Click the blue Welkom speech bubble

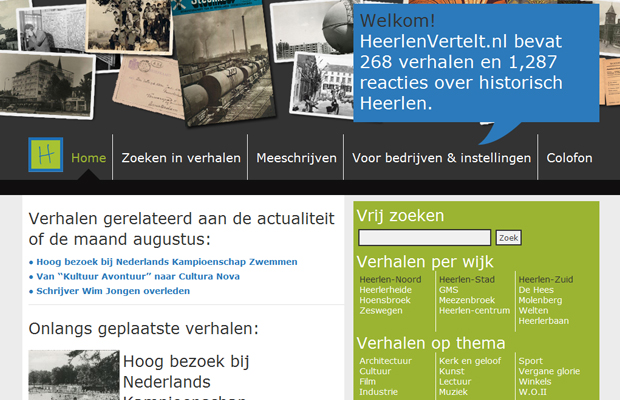click(476, 63)
